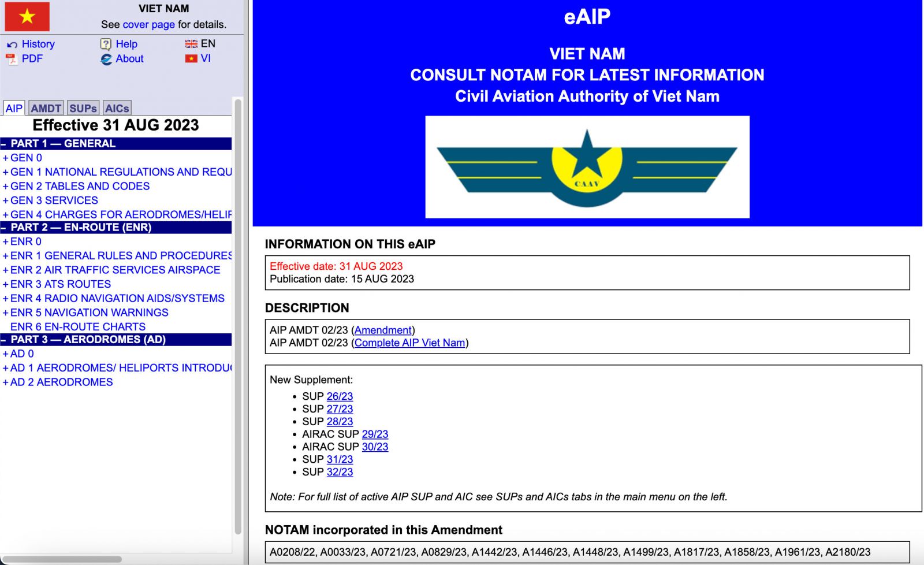
Task: Collapse PART 1 — GENERAL section
Action: [x=3, y=144]
